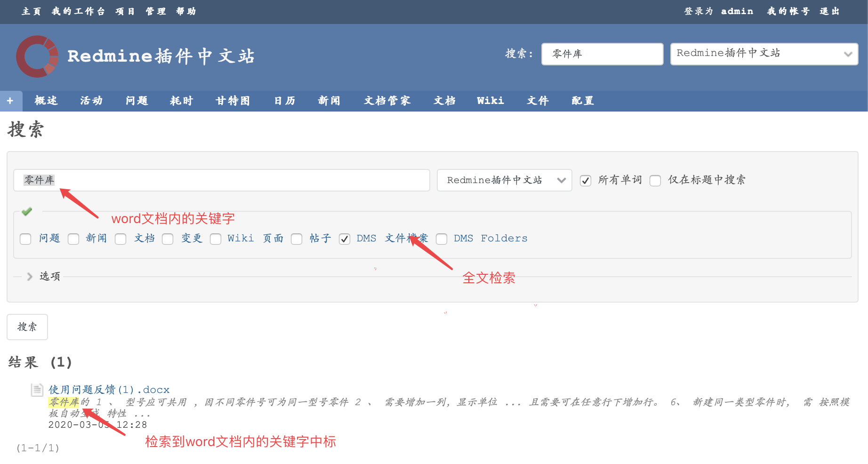Click the 结果 (1) heading
Screen dimensions: 868x464
click(x=40, y=362)
